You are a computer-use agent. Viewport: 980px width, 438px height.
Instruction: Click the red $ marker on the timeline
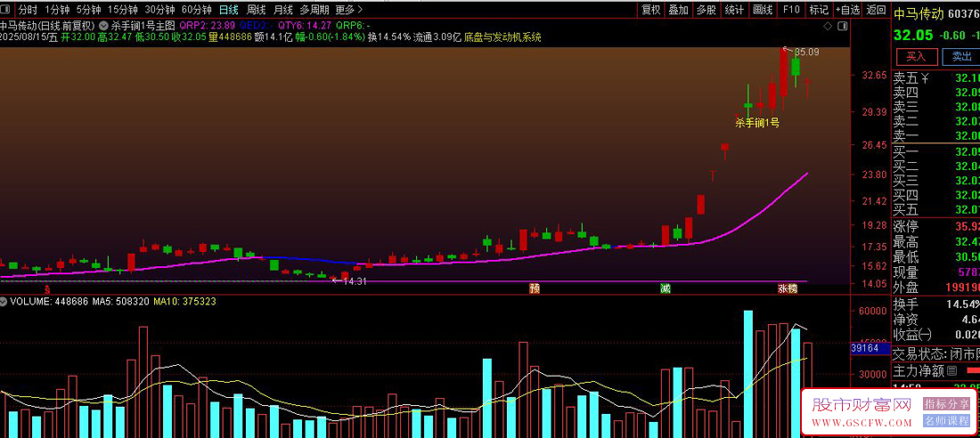pyautogui.click(x=47, y=289)
